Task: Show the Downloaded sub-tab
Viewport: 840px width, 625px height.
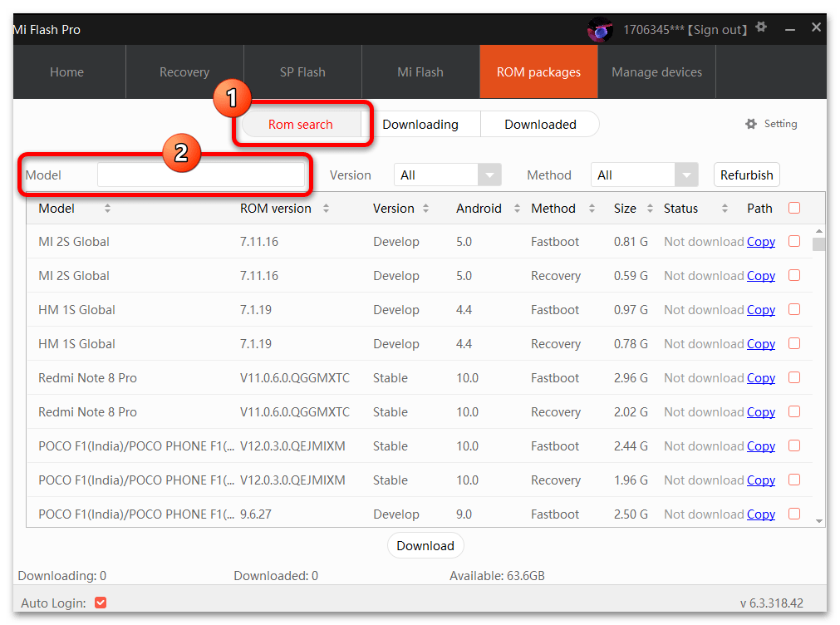Action: point(540,125)
